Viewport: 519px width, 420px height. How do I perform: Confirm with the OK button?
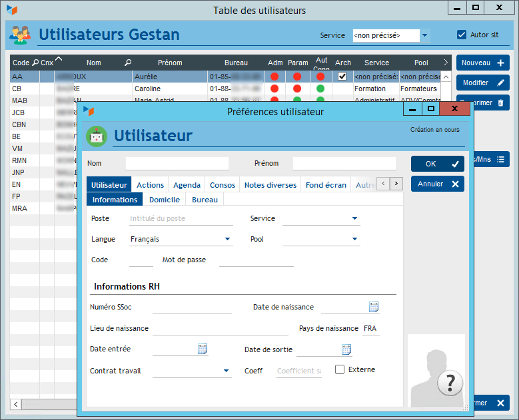tap(437, 164)
